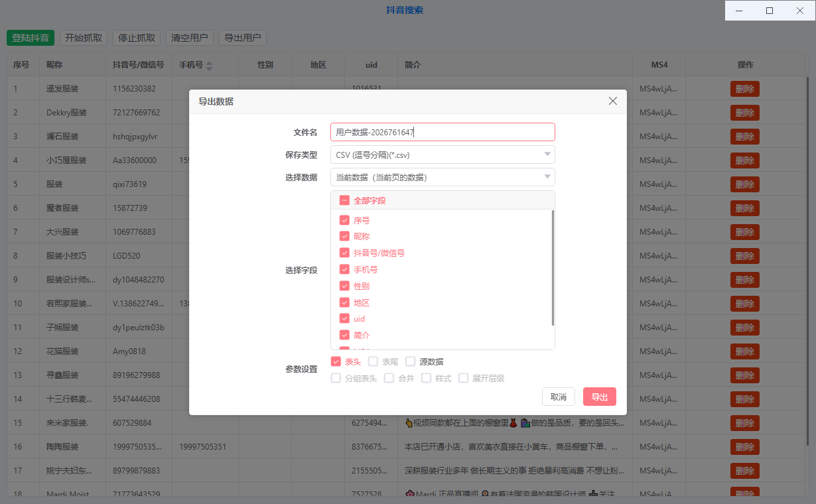Click the 抖音号/微信号 column header
Viewport: 816px width, 504px height.
pos(139,65)
